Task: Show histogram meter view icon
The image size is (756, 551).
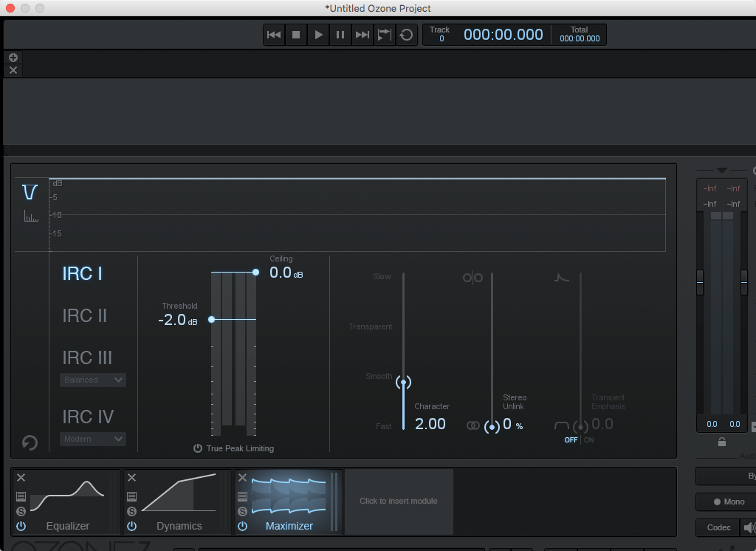Action: (x=31, y=216)
